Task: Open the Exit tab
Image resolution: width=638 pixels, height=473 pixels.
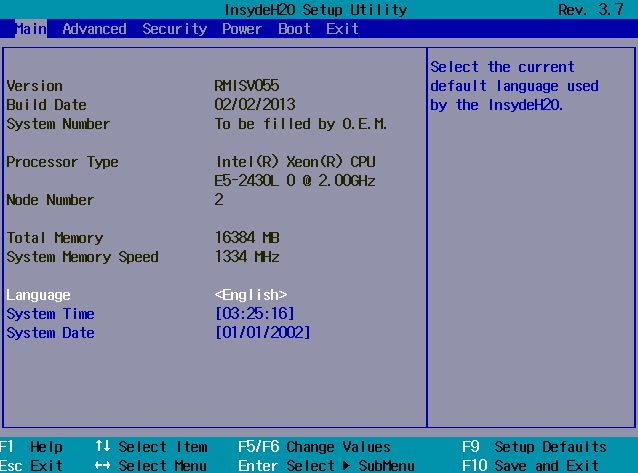Action: point(342,29)
